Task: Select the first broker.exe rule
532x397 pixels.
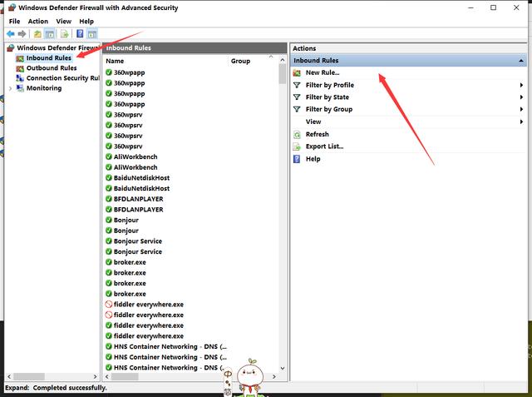Action: click(130, 262)
